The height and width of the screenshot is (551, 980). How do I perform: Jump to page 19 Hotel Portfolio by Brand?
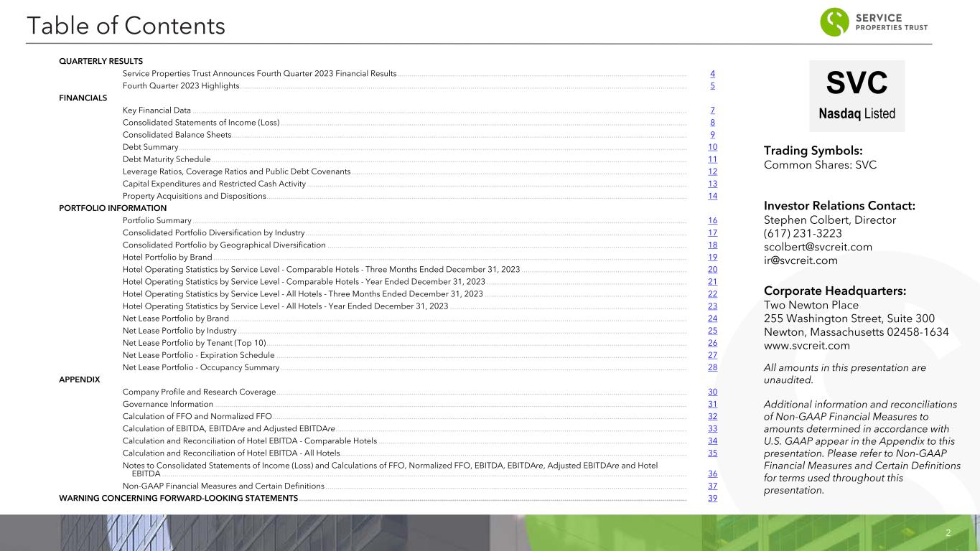(x=711, y=258)
